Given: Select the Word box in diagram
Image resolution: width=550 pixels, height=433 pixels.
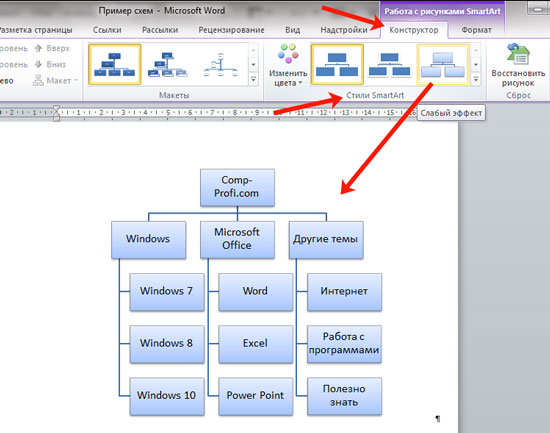Looking at the screenshot, I should [255, 292].
